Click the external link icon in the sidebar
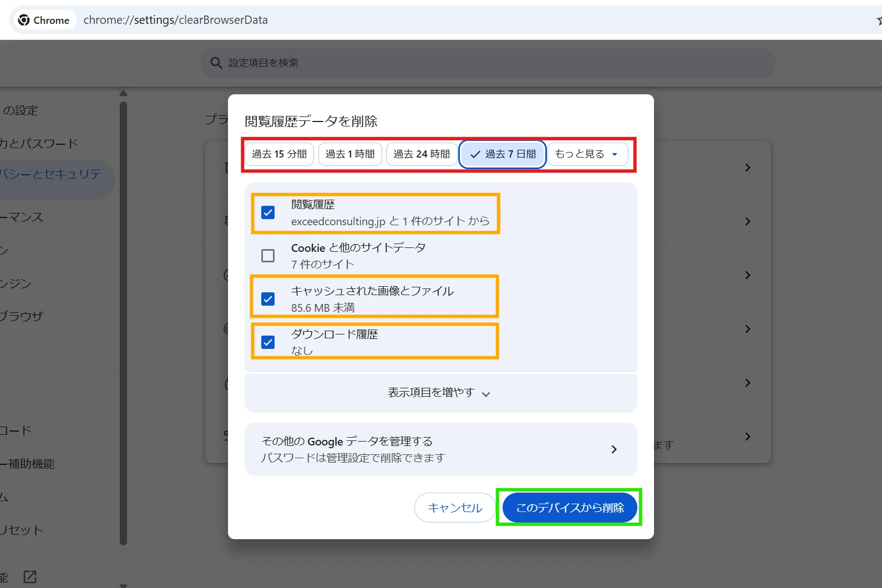This screenshot has height=588, width=882. tap(30, 577)
